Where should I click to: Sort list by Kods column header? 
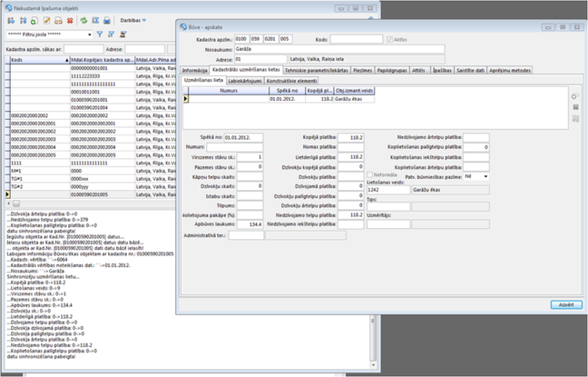pos(40,60)
